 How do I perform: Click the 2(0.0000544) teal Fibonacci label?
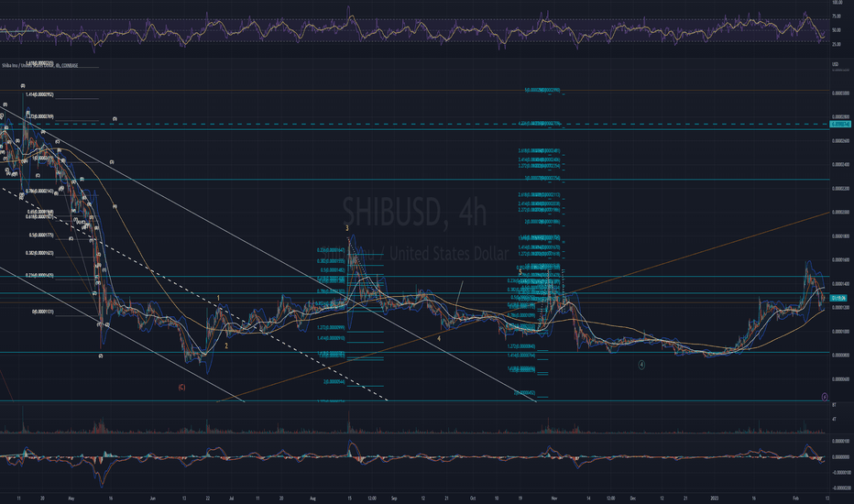point(334,382)
